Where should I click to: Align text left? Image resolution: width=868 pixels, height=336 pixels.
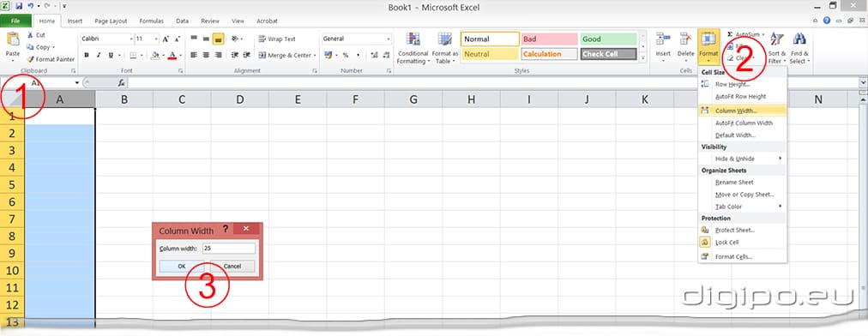(x=194, y=56)
